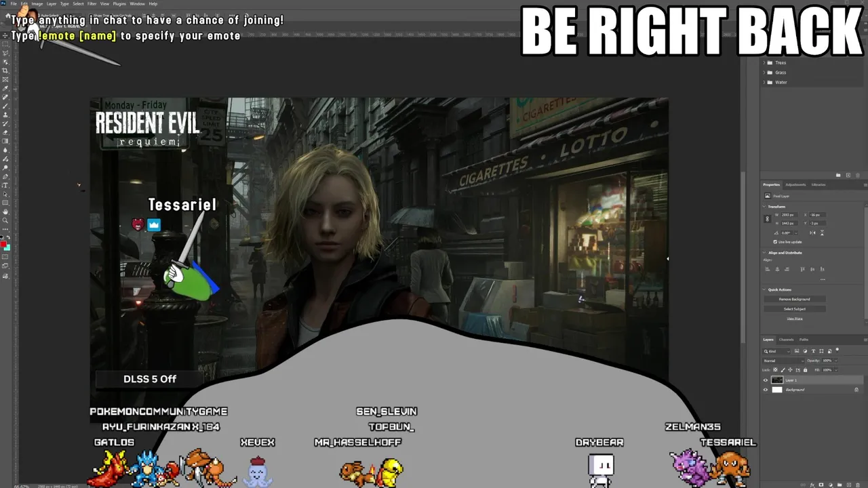Collapse the Transform section
The height and width of the screenshot is (488, 868).
coord(764,207)
